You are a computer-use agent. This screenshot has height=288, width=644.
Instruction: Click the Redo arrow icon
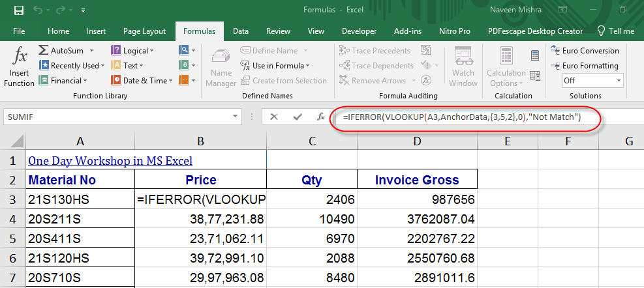click(x=61, y=10)
